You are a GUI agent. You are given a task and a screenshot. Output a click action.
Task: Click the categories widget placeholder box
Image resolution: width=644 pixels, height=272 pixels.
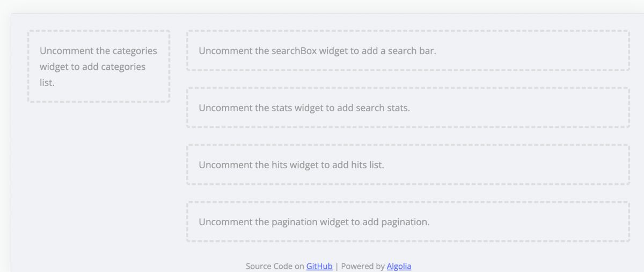99,67
